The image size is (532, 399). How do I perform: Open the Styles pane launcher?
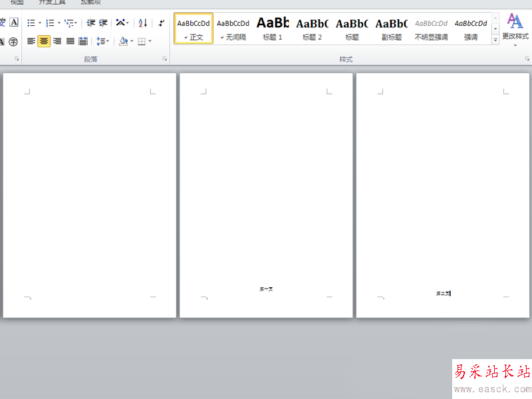coord(527,59)
